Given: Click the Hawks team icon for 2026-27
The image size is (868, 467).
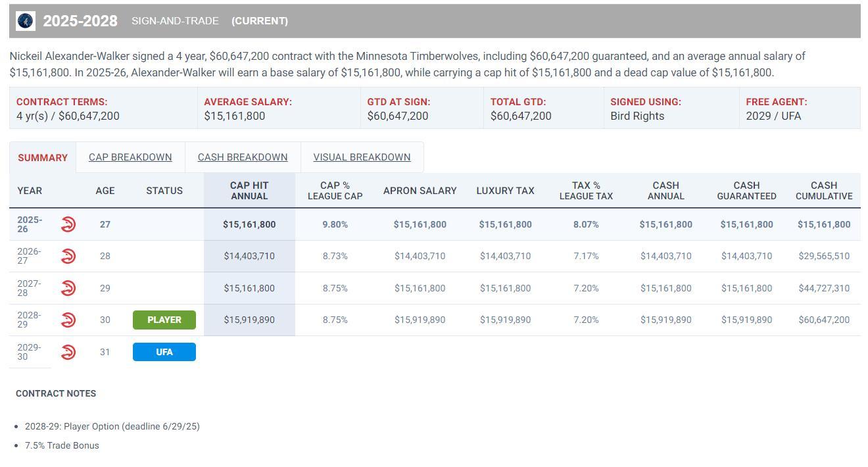Looking at the screenshot, I should 68,256.
